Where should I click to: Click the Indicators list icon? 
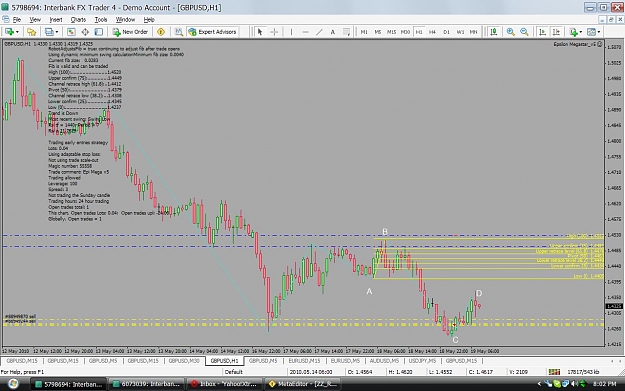573,32
